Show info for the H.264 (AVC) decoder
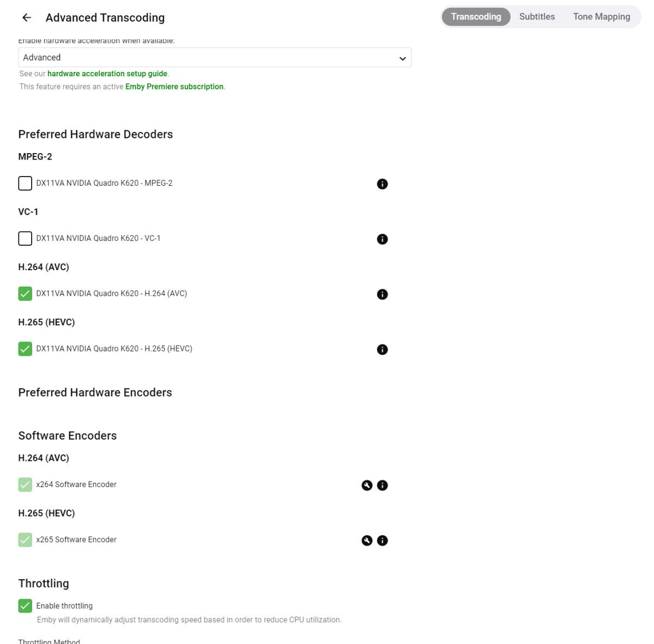The image size is (654, 644). (383, 294)
